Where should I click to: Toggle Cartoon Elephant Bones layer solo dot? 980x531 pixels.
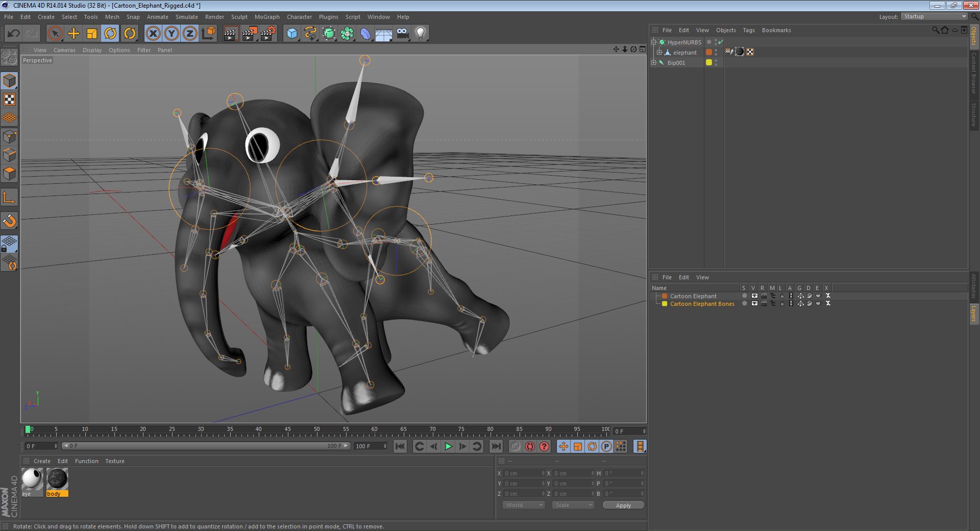(x=745, y=304)
